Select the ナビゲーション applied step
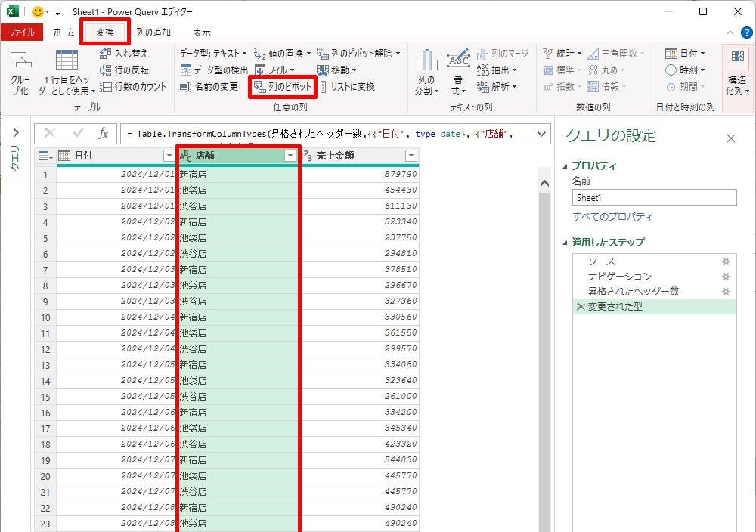The image size is (756, 532). click(619, 277)
